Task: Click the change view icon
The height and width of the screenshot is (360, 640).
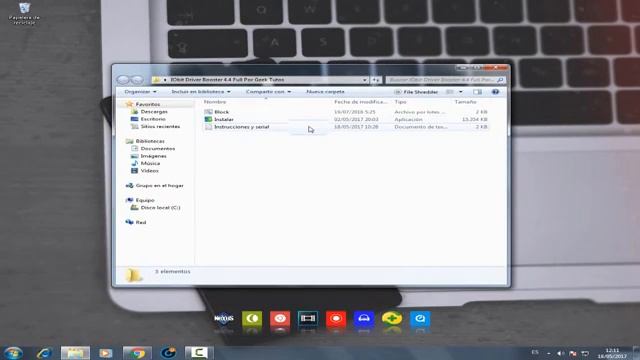Action: (x=450, y=92)
